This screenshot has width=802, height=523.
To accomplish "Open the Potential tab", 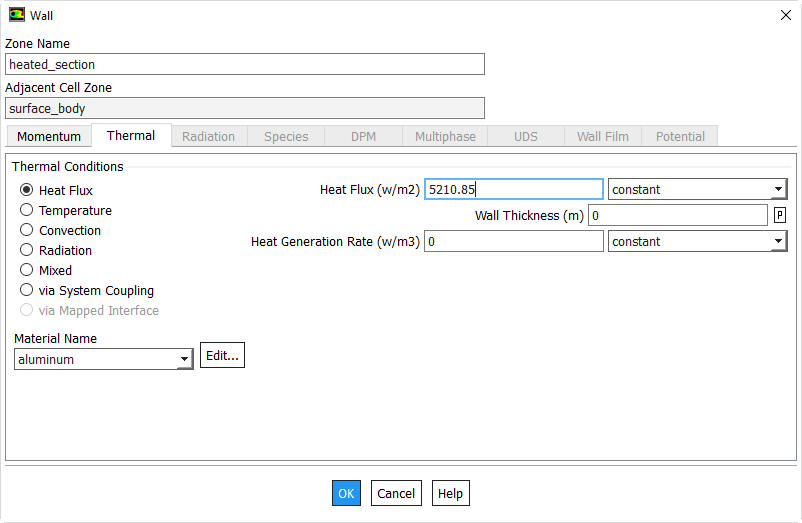I will [x=680, y=137].
